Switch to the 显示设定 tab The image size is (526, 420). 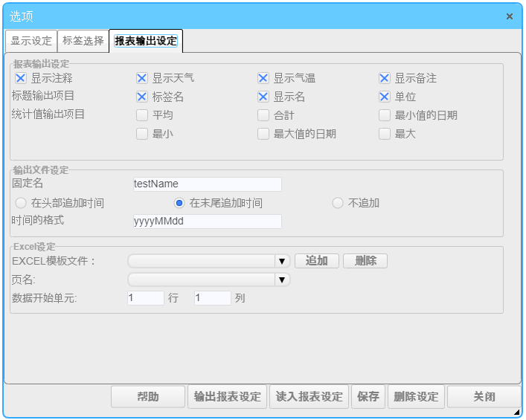tap(31, 42)
